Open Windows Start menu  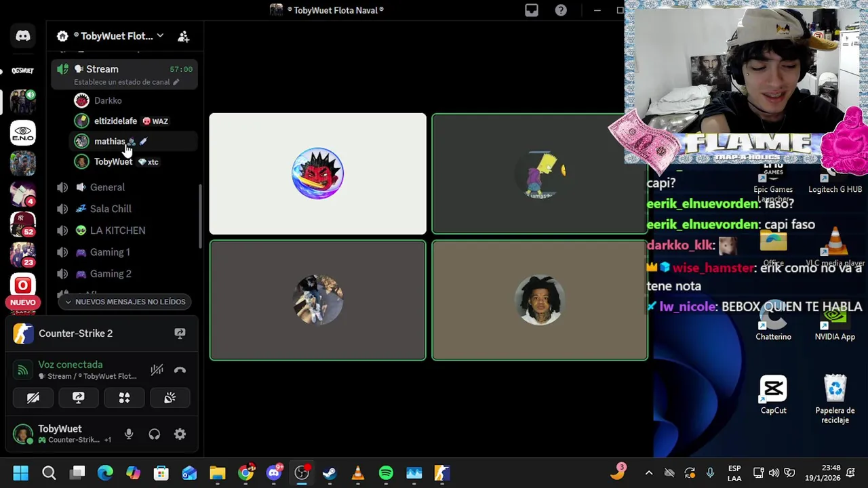[21, 472]
